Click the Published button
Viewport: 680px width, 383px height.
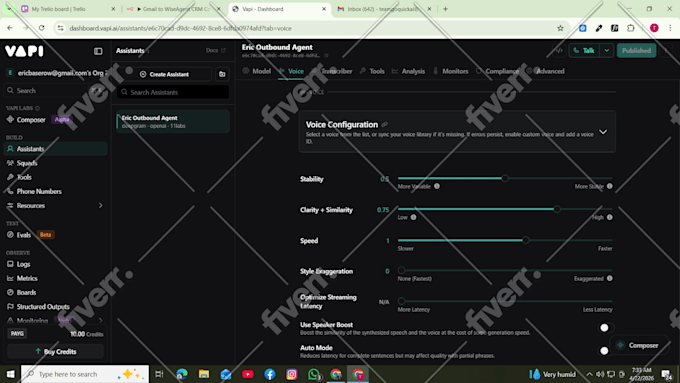[636, 50]
